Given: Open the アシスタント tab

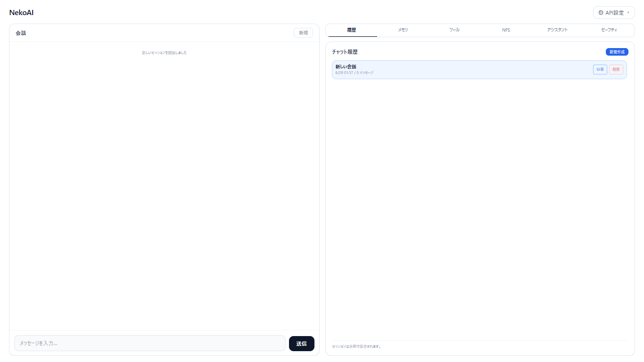Looking at the screenshot, I should point(557,30).
